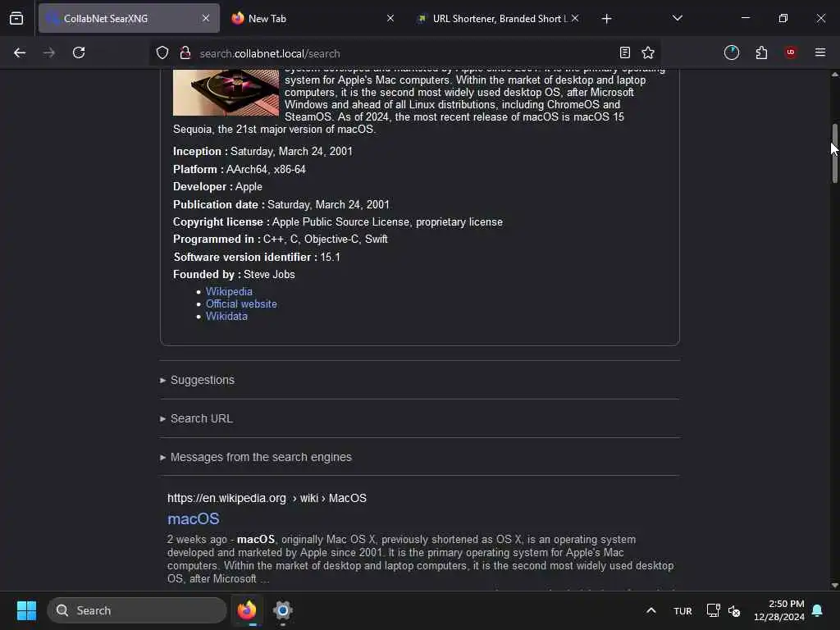Reload the current page

pos(79,52)
